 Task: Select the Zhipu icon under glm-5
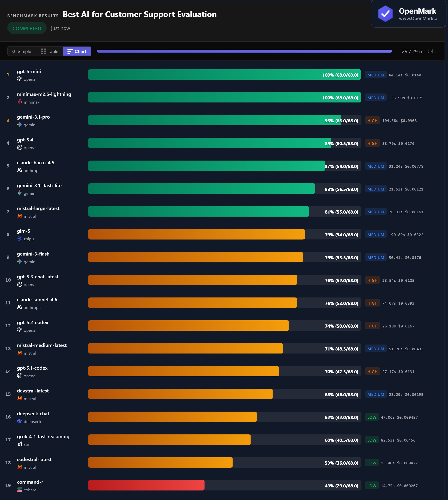tap(19, 239)
